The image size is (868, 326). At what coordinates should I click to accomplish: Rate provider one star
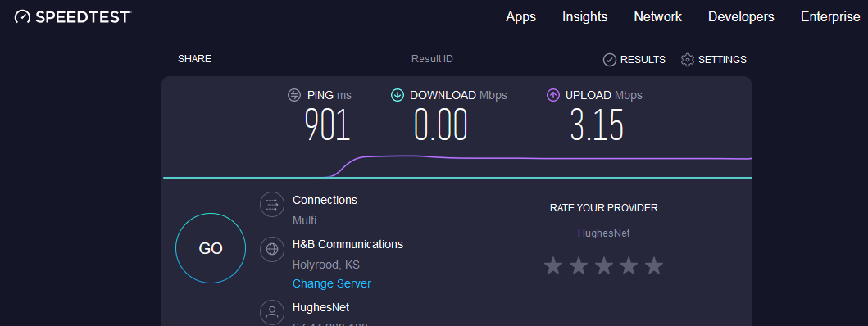pyautogui.click(x=553, y=265)
